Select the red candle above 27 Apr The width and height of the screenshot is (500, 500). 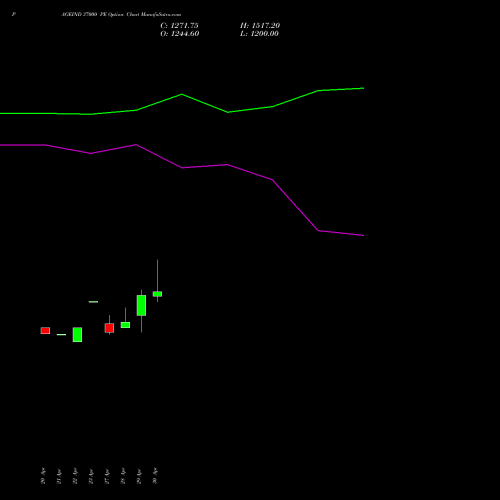109,328
